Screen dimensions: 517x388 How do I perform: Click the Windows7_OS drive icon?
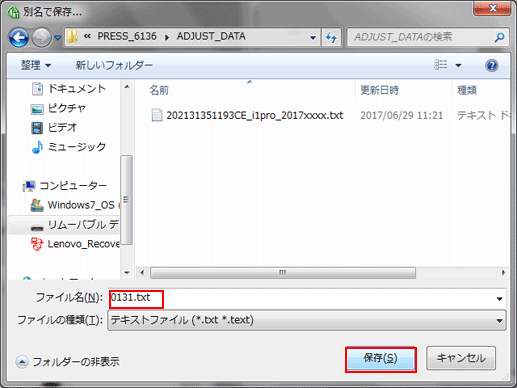(37, 205)
